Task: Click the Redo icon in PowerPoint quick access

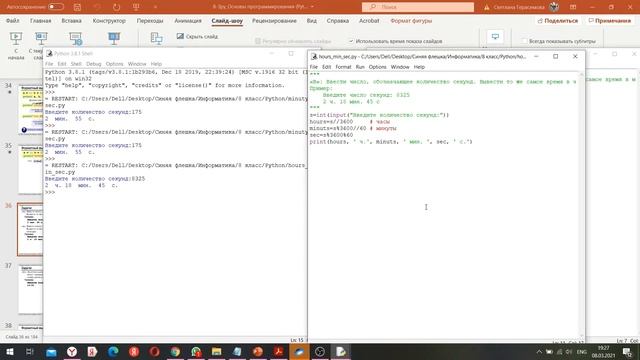Action: 116,7
